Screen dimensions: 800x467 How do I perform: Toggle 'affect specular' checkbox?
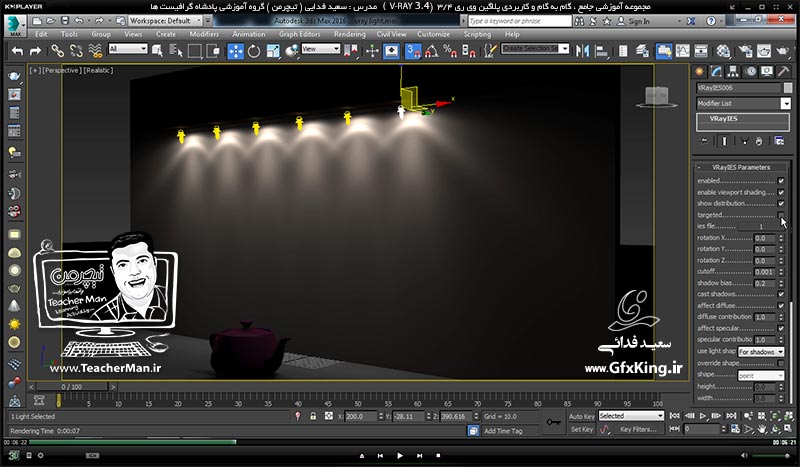(x=781, y=328)
